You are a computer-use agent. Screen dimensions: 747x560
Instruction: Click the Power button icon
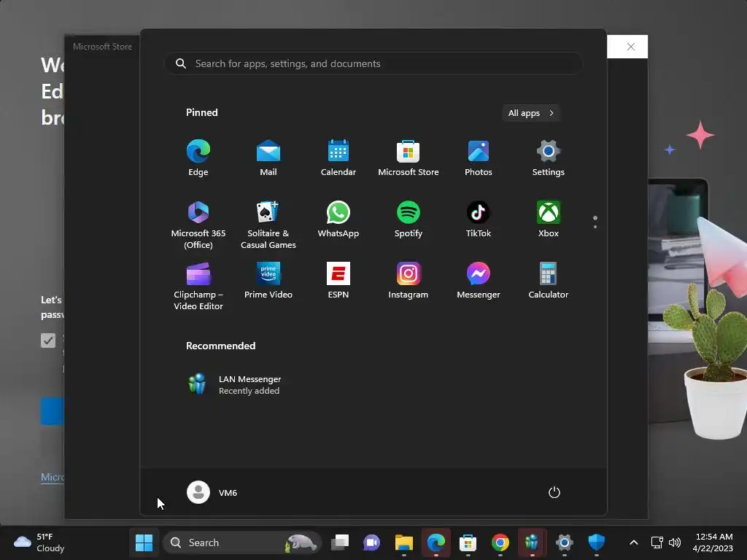(554, 492)
